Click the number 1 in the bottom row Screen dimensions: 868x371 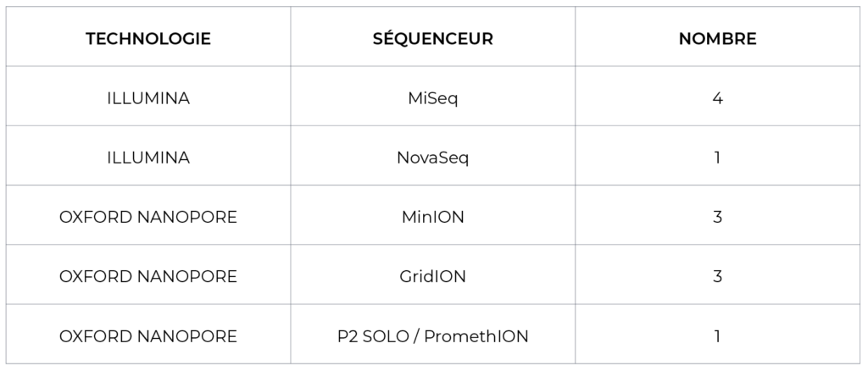point(717,336)
